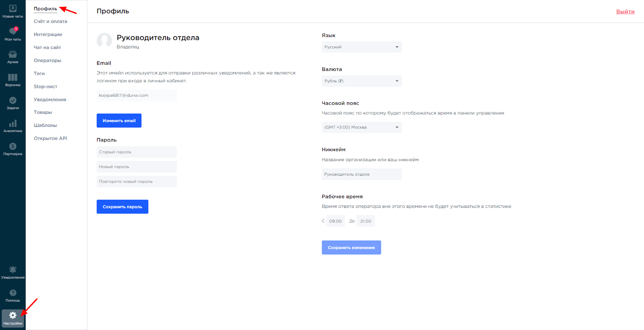
Task: Open the Воронка funnel board icon
Action: [12, 78]
